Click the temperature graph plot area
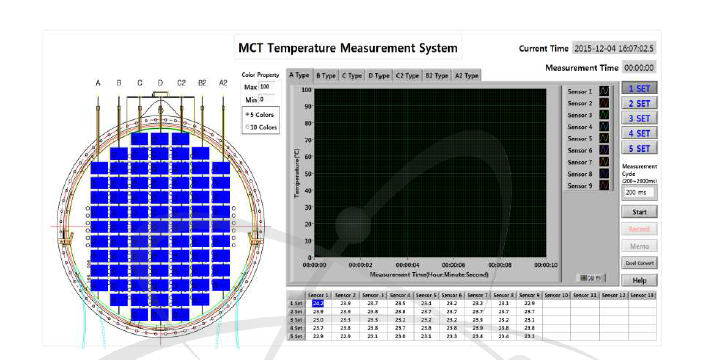The height and width of the screenshot is (360, 713). [x=430, y=173]
